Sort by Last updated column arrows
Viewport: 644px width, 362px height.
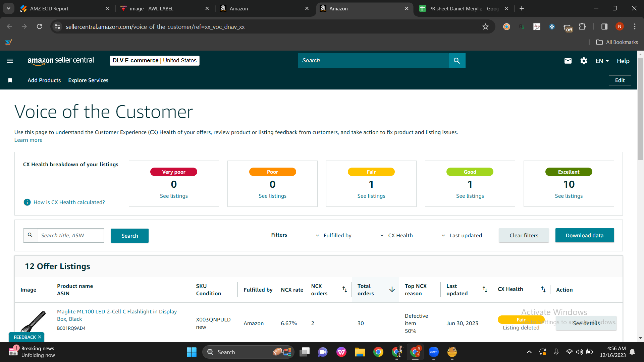click(485, 289)
